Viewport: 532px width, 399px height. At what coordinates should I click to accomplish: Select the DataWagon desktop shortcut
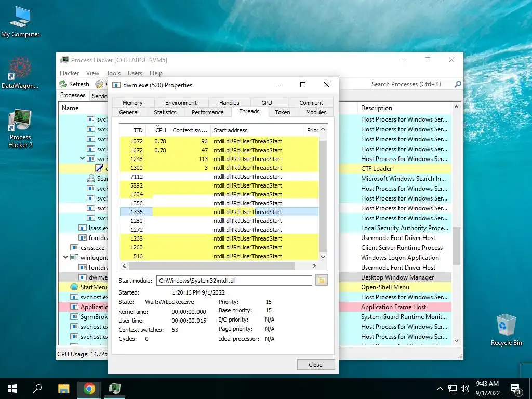pos(20,72)
